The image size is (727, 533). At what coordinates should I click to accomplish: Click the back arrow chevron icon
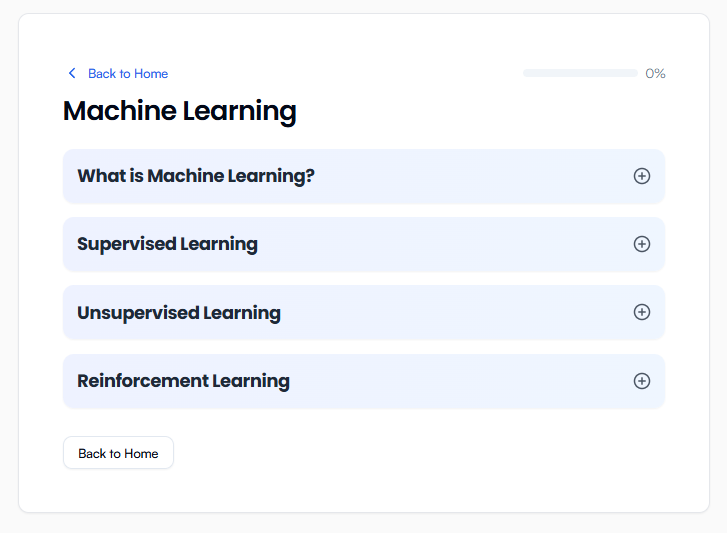(x=71, y=73)
